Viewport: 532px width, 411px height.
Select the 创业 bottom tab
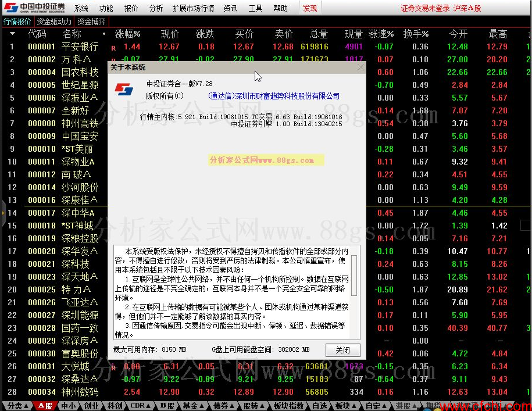click(x=92, y=406)
